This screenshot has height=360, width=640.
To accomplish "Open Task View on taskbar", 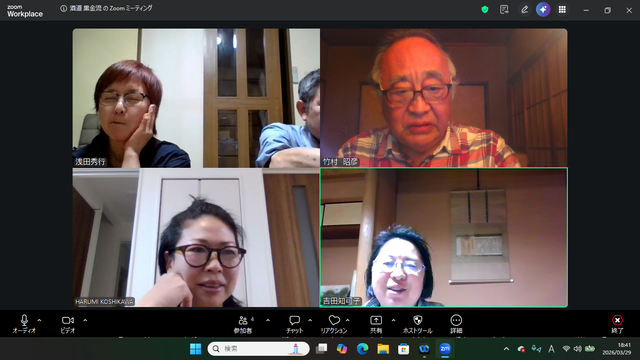I will (322, 349).
